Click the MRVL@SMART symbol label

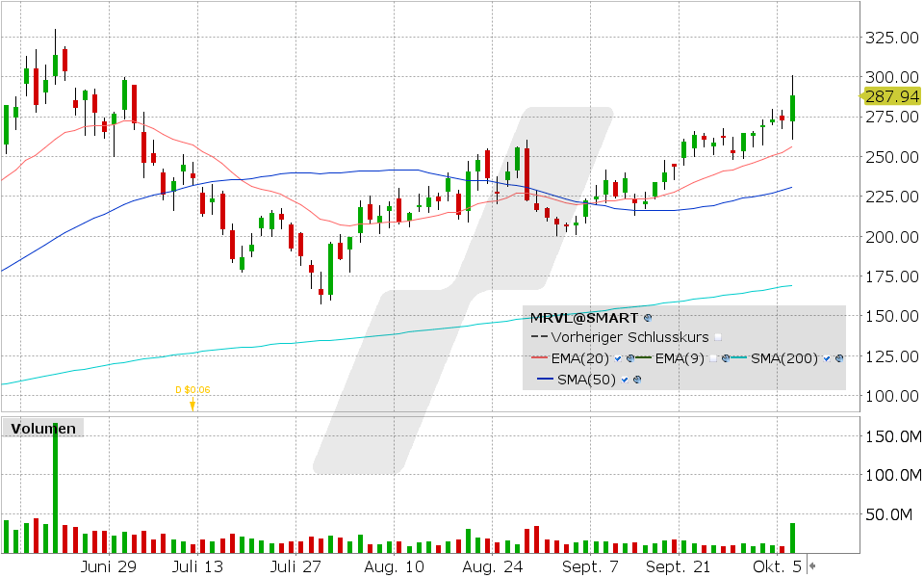[584, 318]
